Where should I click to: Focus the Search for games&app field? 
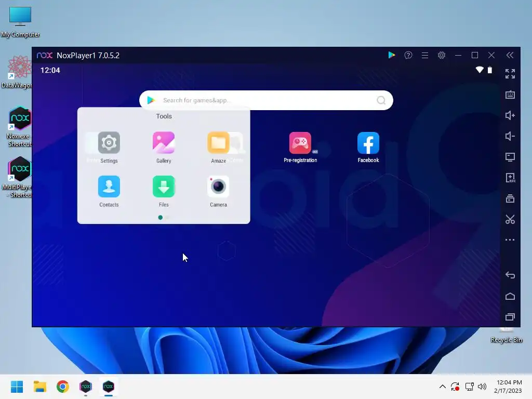tap(266, 100)
